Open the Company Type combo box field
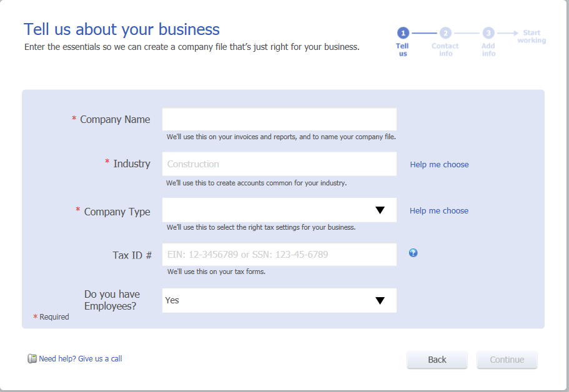 point(279,210)
